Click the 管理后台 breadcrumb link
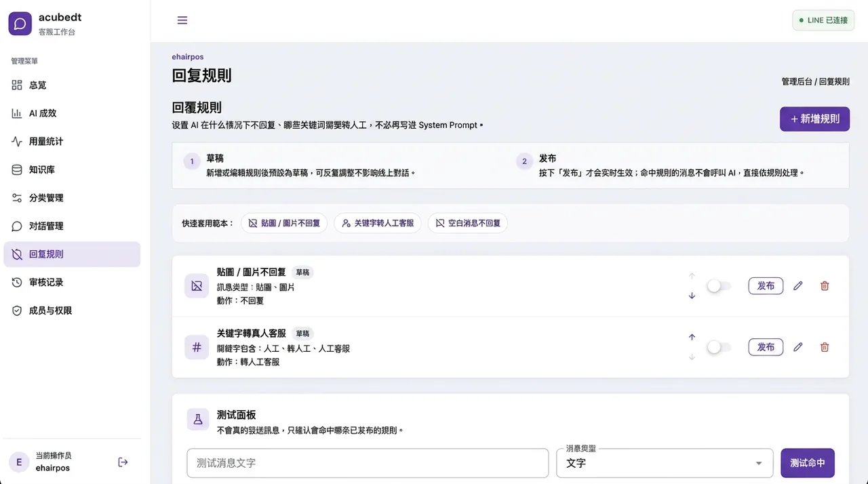 point(797,81)
